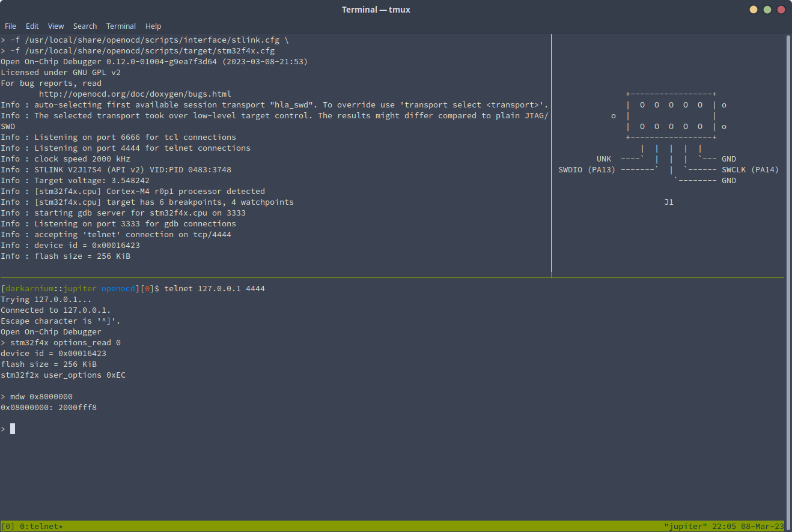Click 'Trying 127.0.0.1...' line

click(46, 300)
